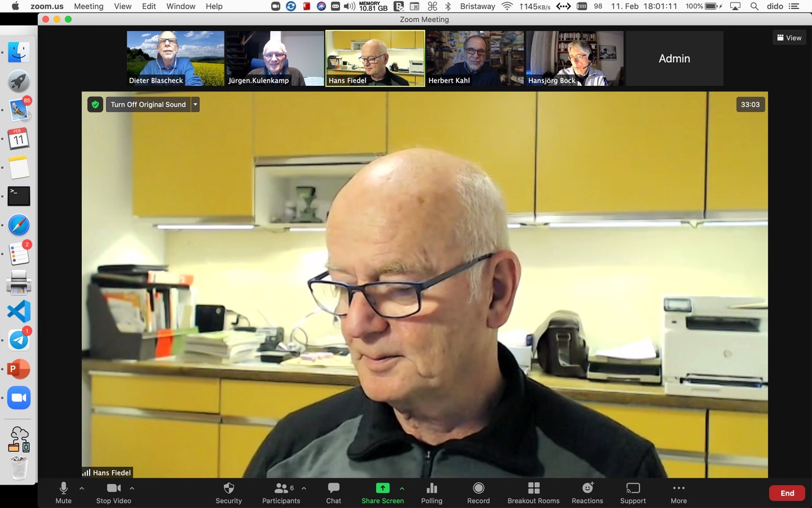Open the Meeting menu in menu bar
The width and height of the screenshot is (812, 508).
(x=88, y=6)
